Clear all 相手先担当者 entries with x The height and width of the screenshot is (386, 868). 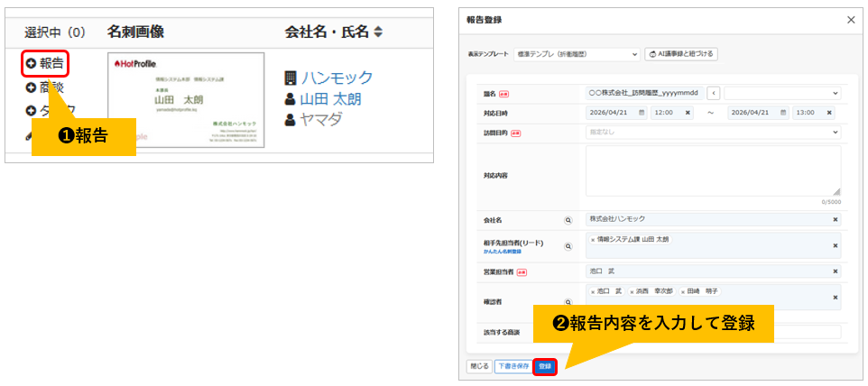click(836, 245)
